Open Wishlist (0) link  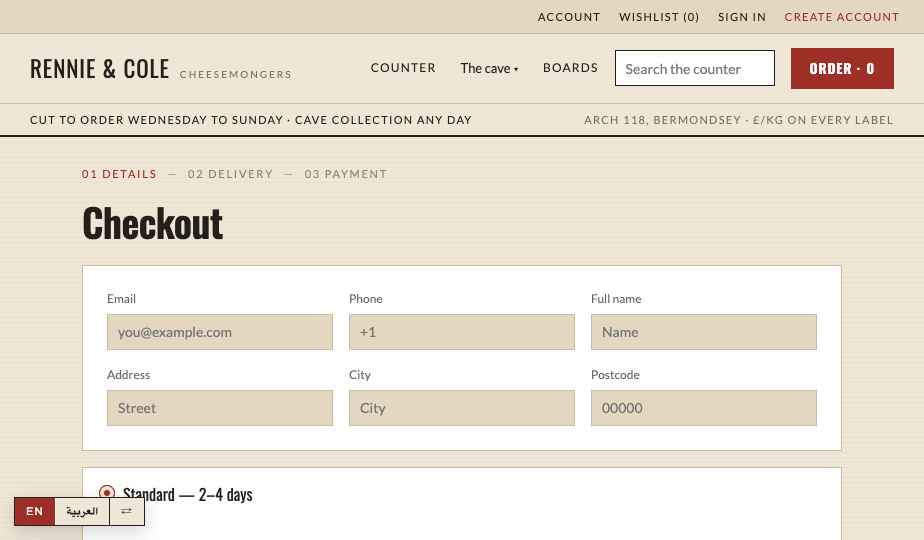coord(659,17)
